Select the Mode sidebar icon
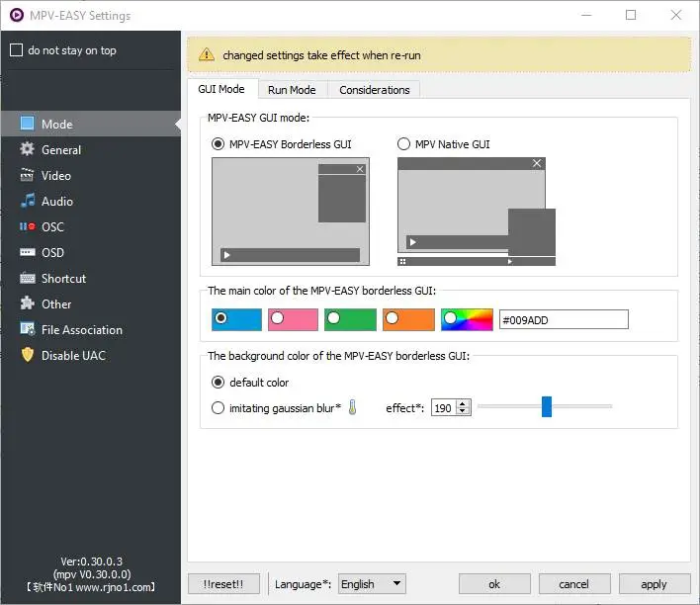The height and width of the screenshot is (605, 700). pos(27,124)
